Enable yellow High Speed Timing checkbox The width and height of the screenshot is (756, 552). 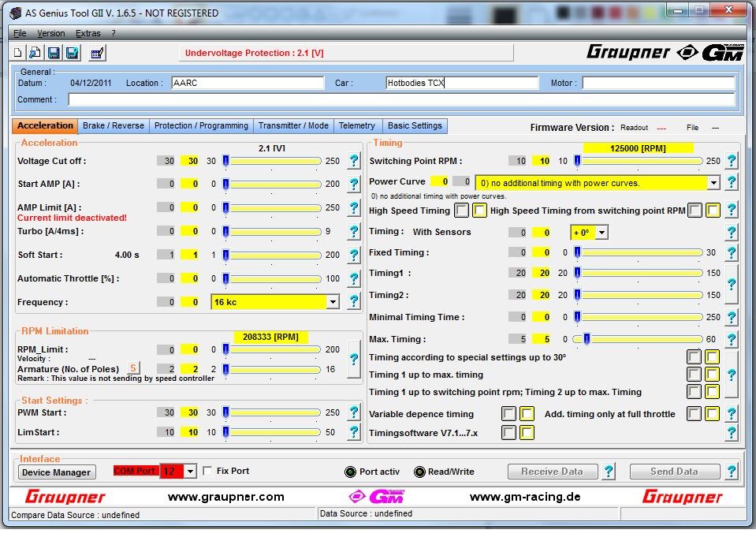479,211
